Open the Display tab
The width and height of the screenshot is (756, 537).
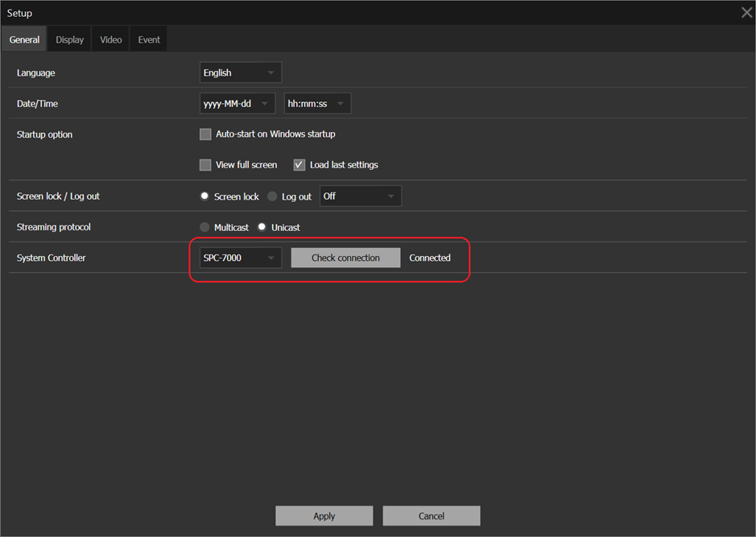point(69,39)
